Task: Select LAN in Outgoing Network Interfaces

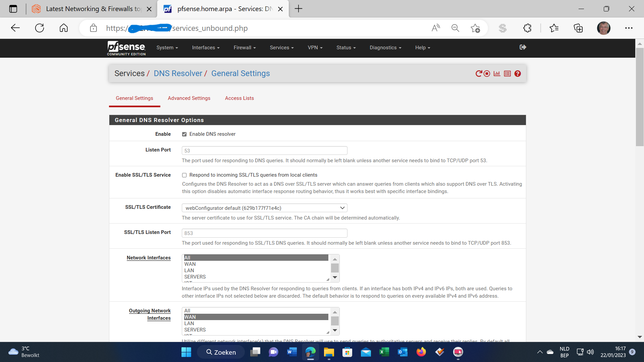Action: (256, 323)
